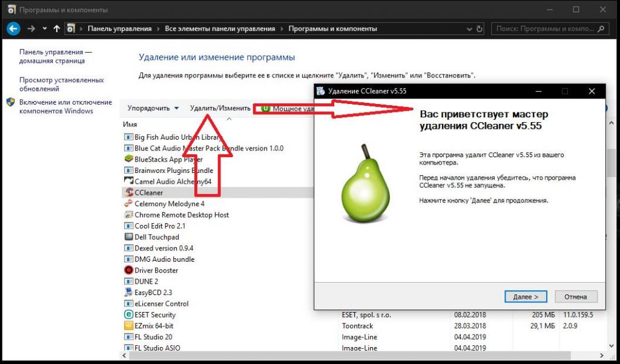This screenshot has width=620, height=364.
Task: Click the Chrome Remote Desktop Host icon
Action: (128, 215)
